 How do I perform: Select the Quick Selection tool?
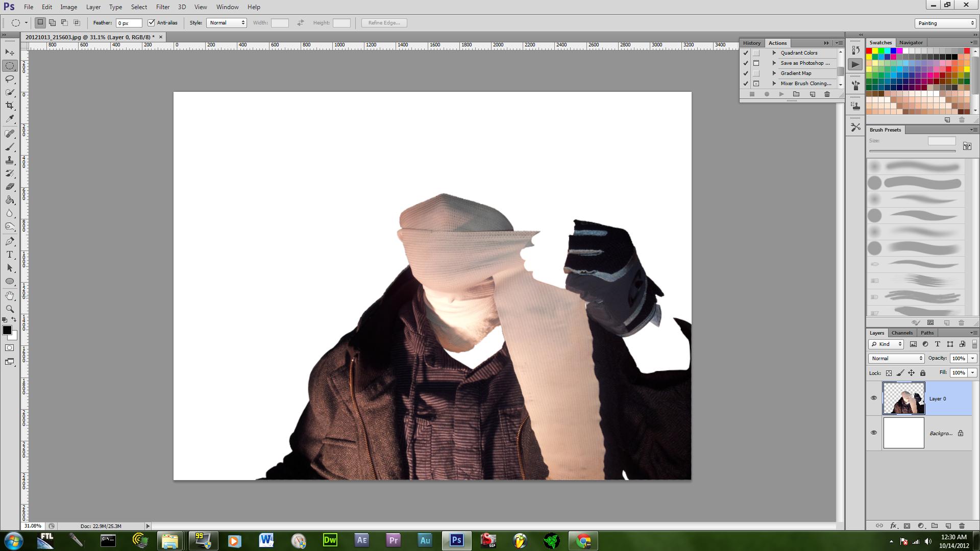tap(10, 92)
